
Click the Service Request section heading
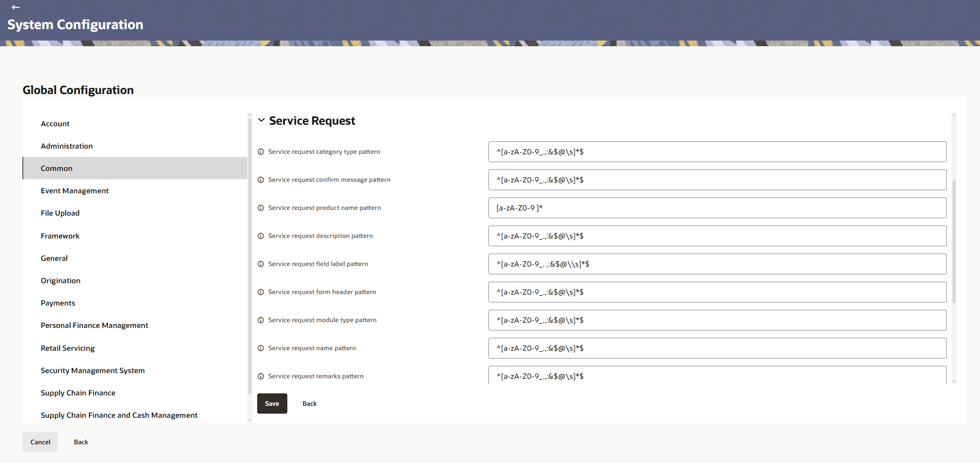[x=312, y=121]
